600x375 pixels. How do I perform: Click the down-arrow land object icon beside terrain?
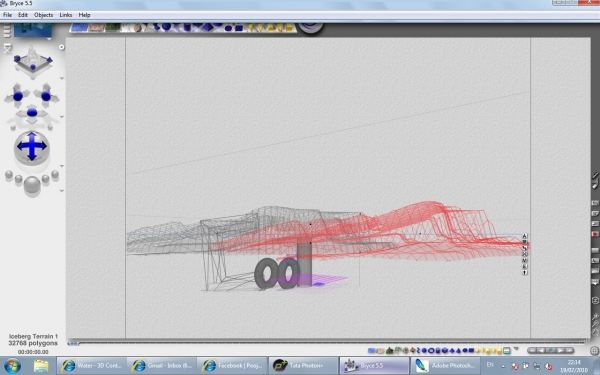tap(525, 272)
